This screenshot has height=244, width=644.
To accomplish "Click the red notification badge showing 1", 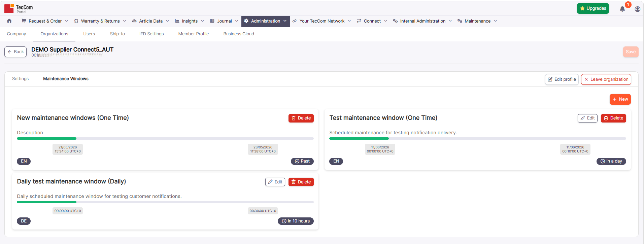I will (x=628, y=5).
